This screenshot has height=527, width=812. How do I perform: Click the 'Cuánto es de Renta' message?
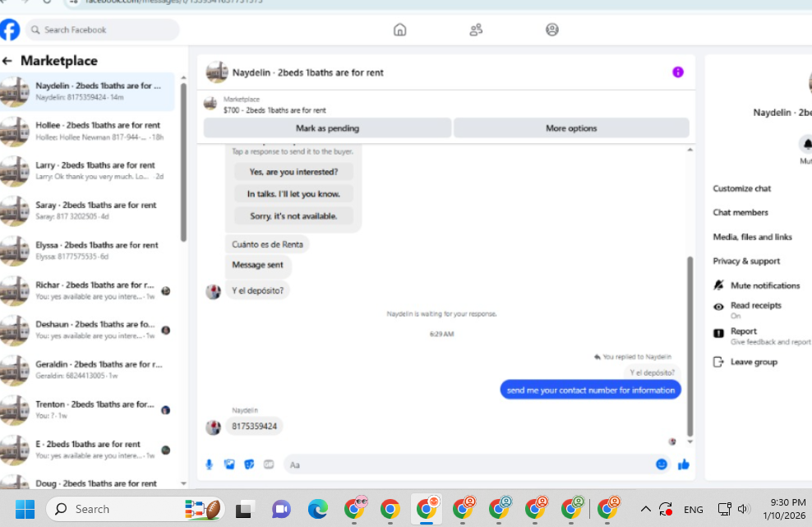tap(267, 244)
